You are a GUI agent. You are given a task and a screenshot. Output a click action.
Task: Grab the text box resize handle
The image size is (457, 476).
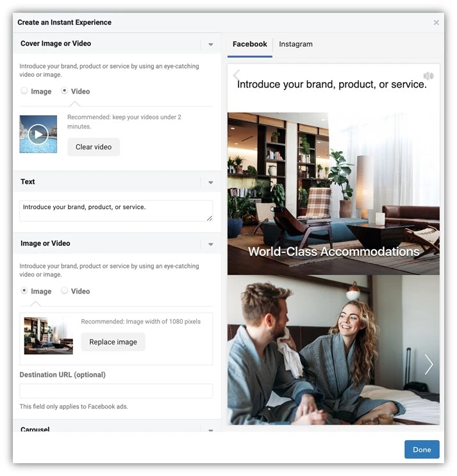pyautogui.click(x=210, y=218)
